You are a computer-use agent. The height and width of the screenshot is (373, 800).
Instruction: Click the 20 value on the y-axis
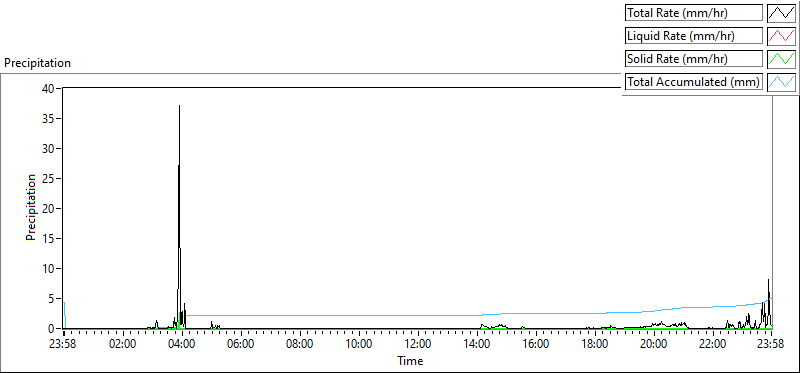tap(48, 208)
